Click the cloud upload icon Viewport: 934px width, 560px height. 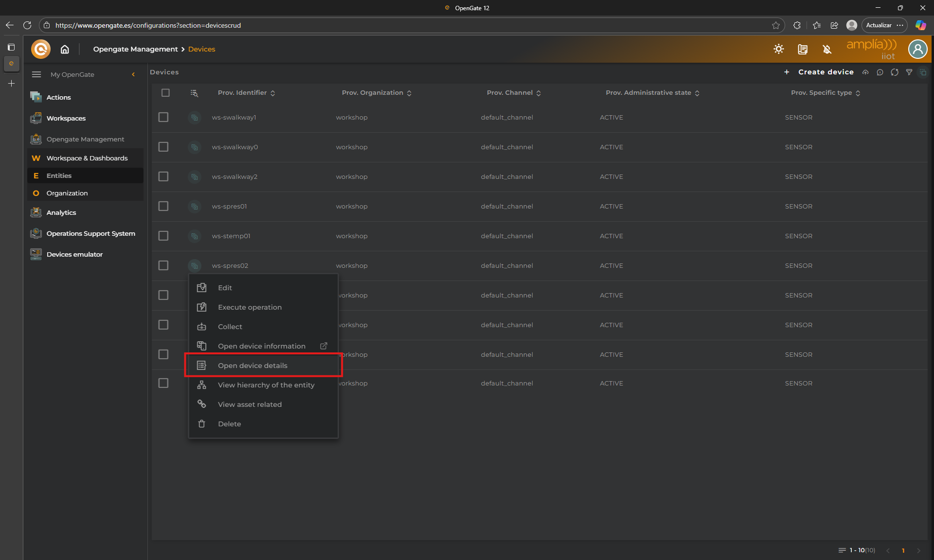(865, 72)
